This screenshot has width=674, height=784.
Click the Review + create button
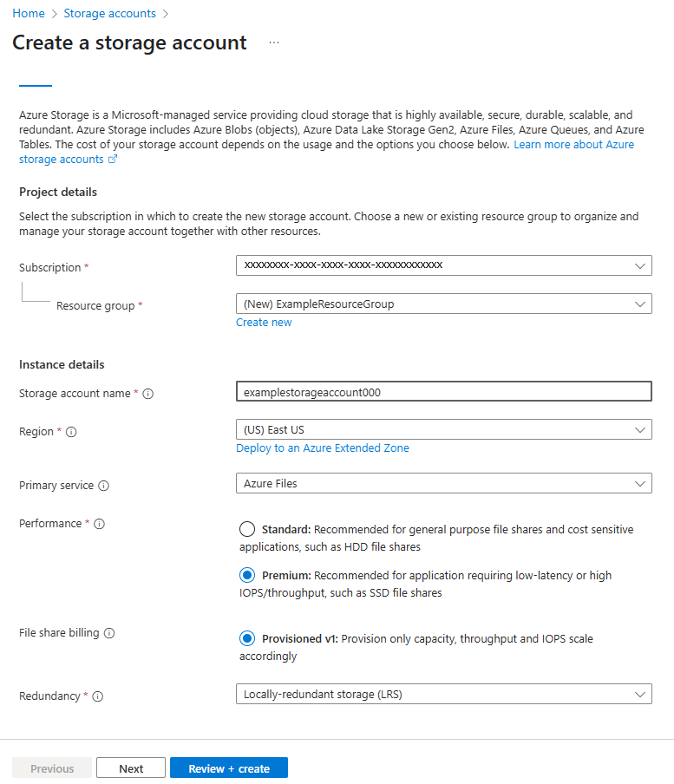[x=229, y=768]
